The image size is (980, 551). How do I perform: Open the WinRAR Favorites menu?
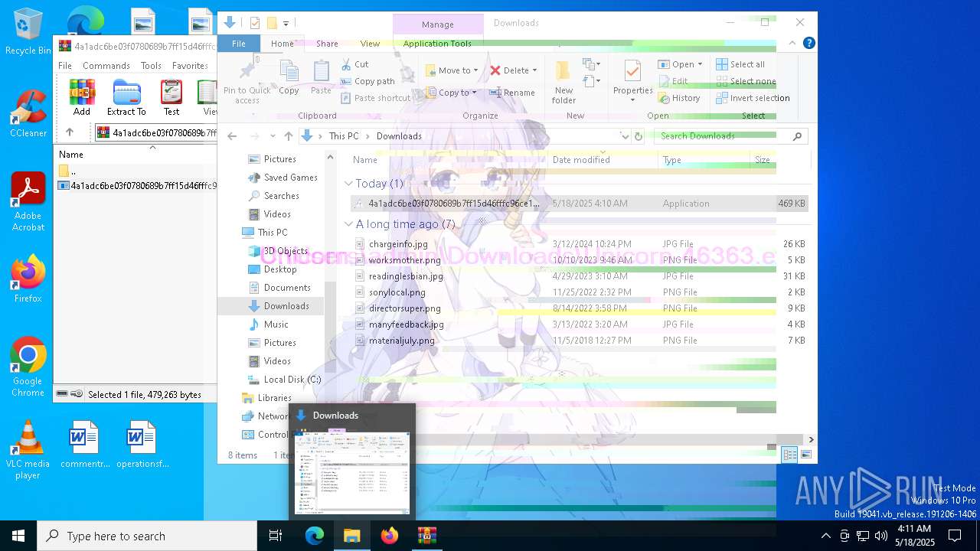pos(190,66)
